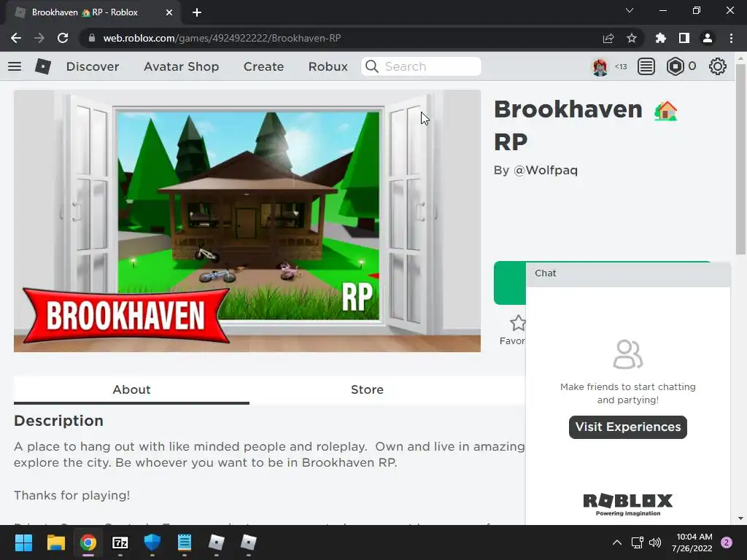Click the address bar URL
The height and width of the screenshot is (560, 747).
point(222,38)
